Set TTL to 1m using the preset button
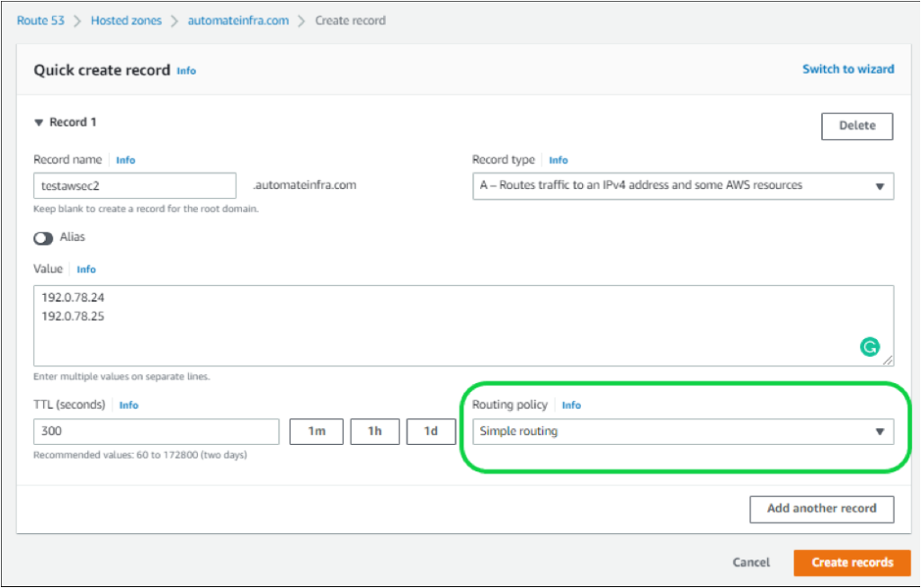The image size is (921, 588). click(316, 432)
